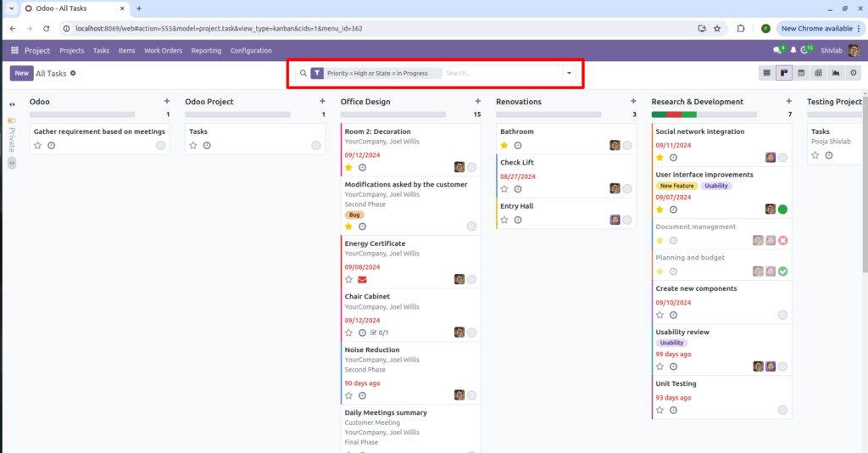Open the conversations messages icon
Image resolution: width=868 pixels, height=453 pixels.
pyautogui.click(x=777, y=51)
